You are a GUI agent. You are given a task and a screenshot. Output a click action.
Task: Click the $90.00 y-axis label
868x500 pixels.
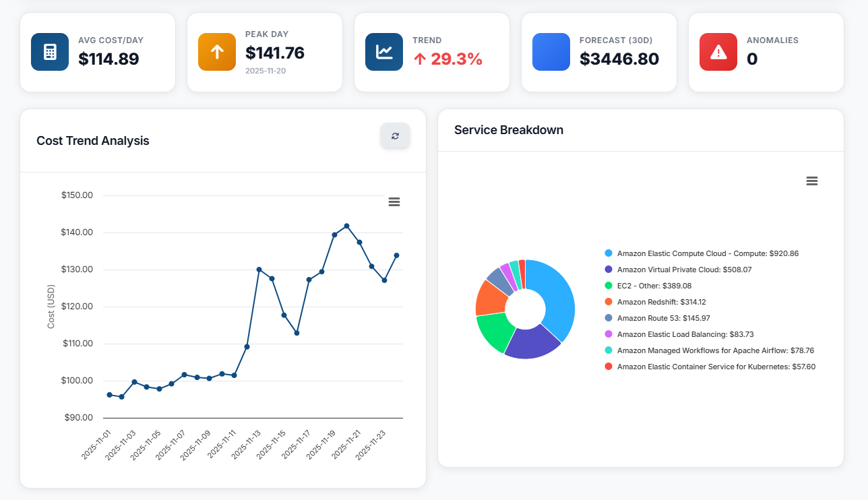(x=79, y=418)
